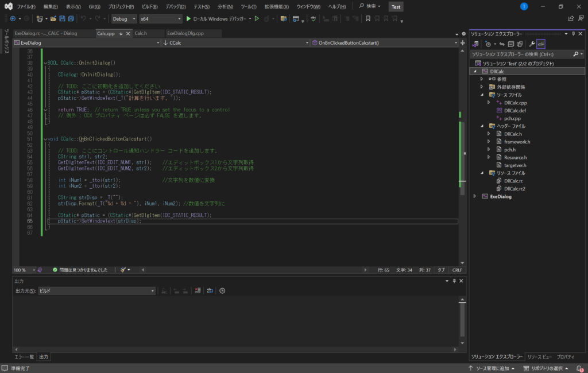This screenshot has height=373, width=588.
Task: Start debugging with ローカル Windows デバッガー play button
Action: 188,19
